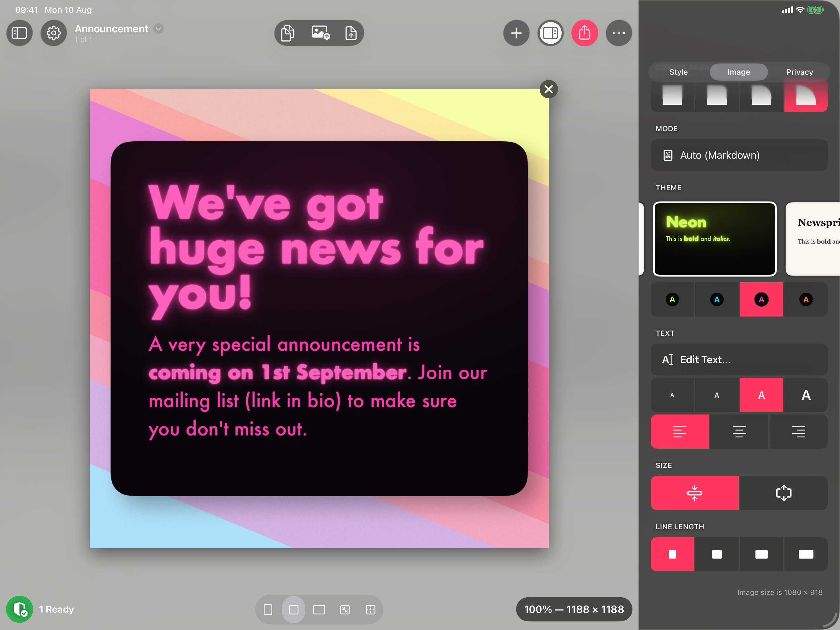Open the Auto (Markdown) mode dropdown
This screenshot has width=840, height=630.
pyautogui.click(x=739, y=155)
